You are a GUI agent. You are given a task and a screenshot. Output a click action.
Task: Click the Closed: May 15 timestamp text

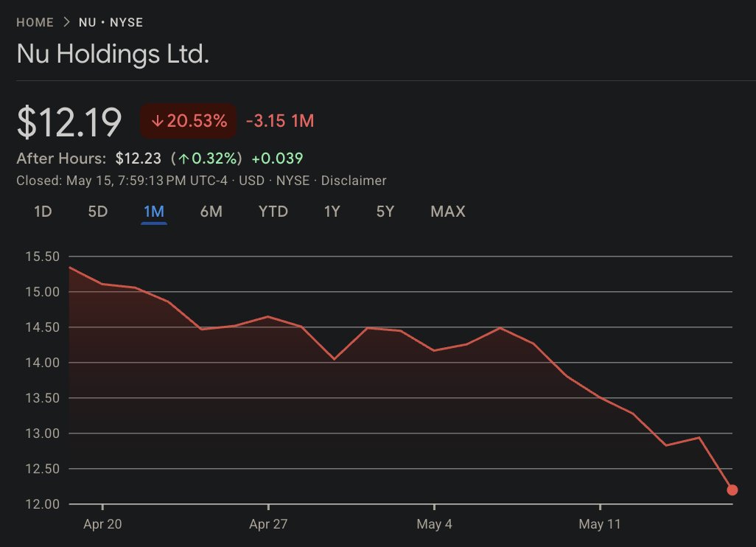(122, 181)
